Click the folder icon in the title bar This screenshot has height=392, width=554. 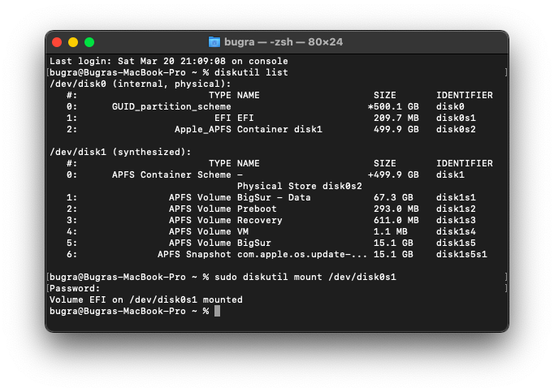(214, 42)
